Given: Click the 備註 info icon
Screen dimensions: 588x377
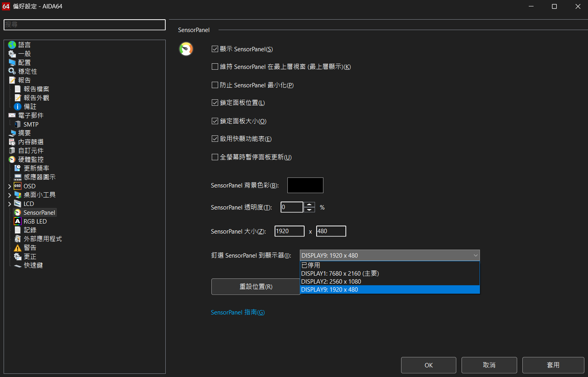Looking at the screenshot, I should click(18, 107).
